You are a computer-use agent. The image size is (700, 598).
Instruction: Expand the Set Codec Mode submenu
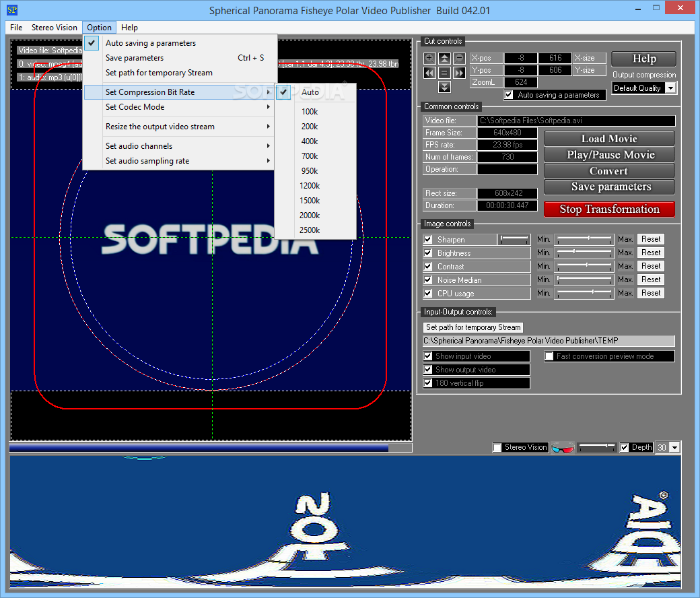[x=178, y=107]
